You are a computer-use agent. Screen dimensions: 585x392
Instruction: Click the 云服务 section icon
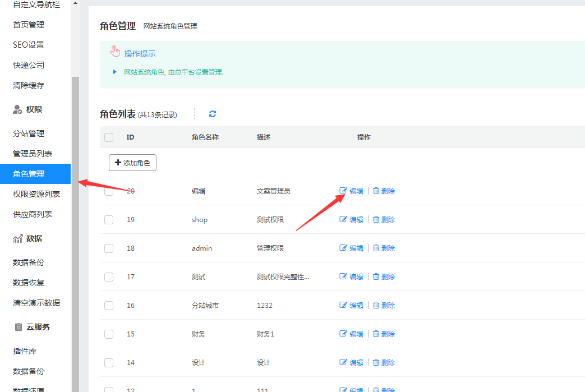tap(17, 327)
